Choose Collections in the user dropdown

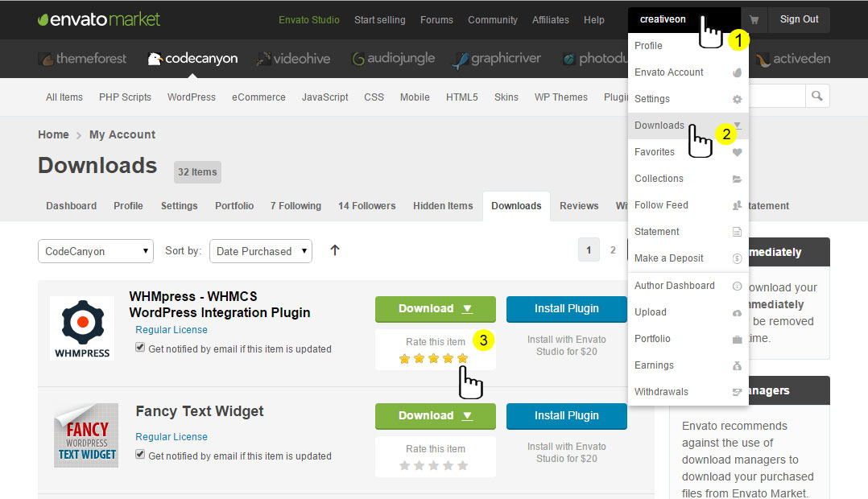tap(688, 179)
